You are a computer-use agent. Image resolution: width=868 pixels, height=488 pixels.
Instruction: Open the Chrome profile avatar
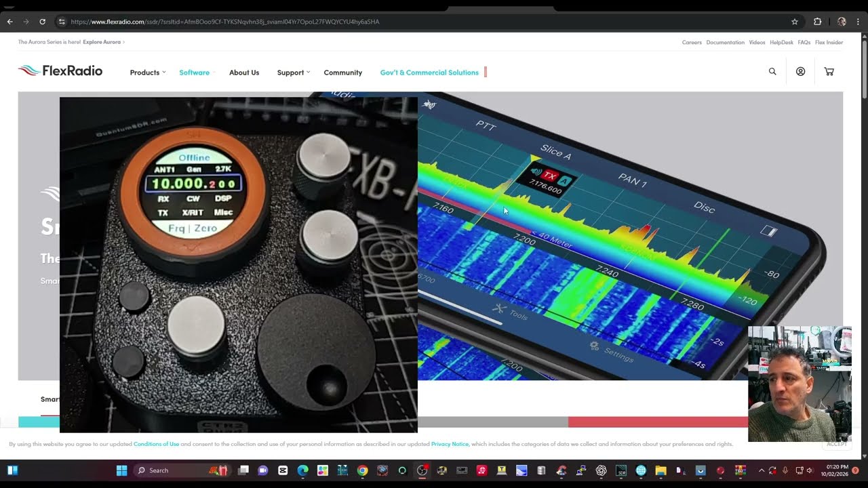click(842, 22)
